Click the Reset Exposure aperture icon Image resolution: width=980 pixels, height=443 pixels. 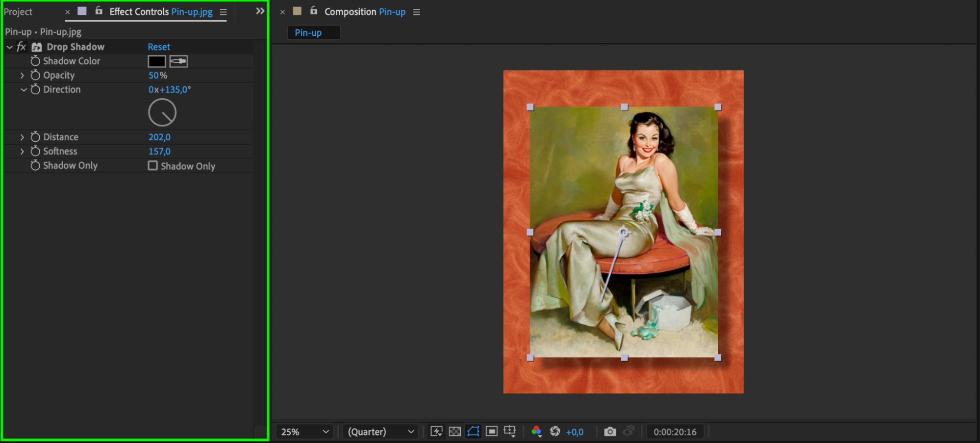point(555,431)
